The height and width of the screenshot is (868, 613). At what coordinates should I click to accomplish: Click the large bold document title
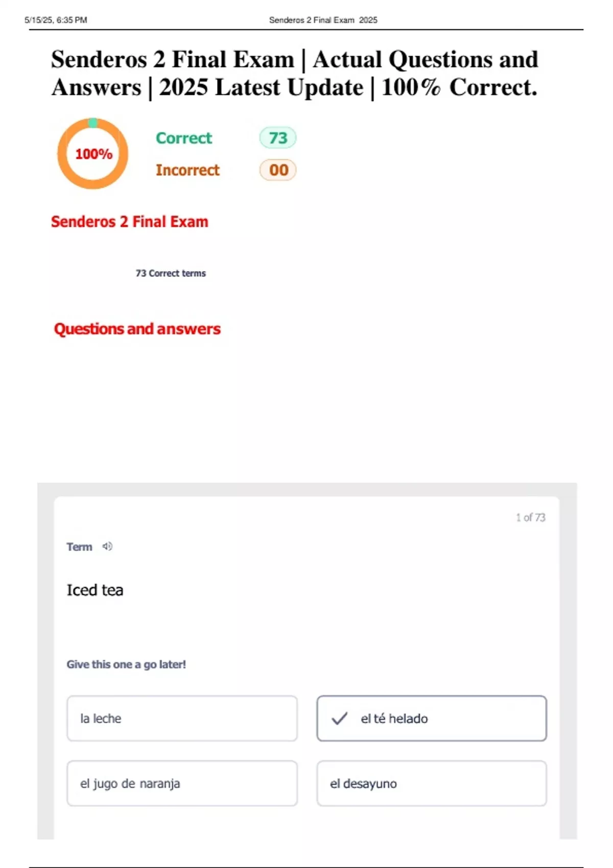click(x=295, y=73)
